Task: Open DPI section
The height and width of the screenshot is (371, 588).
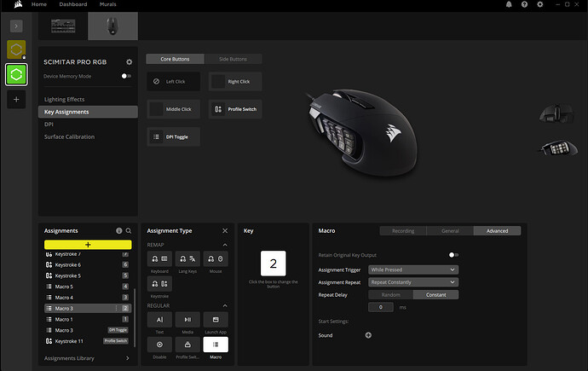Action: click(49, 125)
